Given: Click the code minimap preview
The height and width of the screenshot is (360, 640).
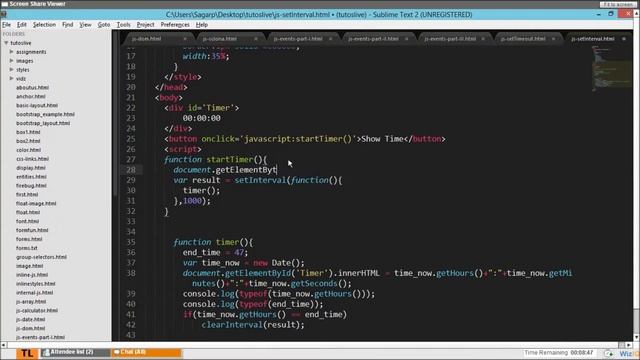Looking at the screenshot, I should coord(611,69).
